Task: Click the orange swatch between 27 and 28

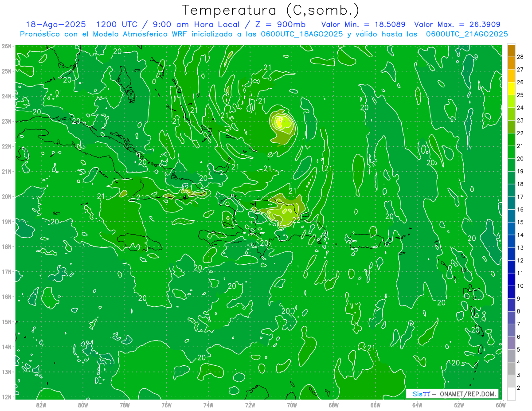Action: click(x=511, y=63)
